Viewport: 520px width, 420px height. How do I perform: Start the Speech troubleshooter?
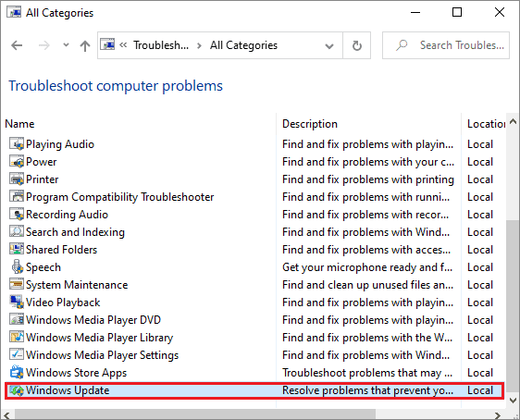click(x=43, y=267)
